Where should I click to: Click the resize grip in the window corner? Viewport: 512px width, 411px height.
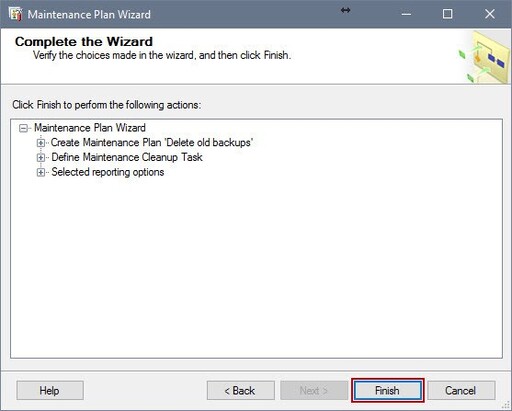tap(506, 405)
